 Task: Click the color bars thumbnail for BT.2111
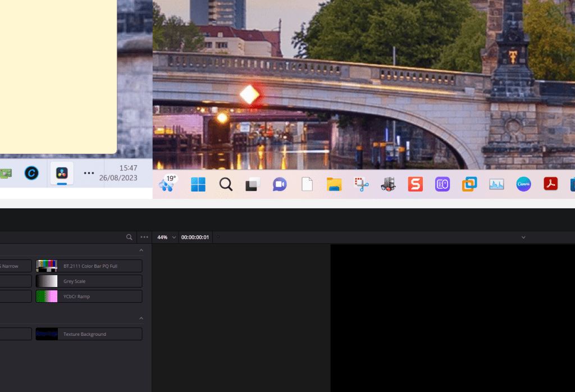(47, 266)
